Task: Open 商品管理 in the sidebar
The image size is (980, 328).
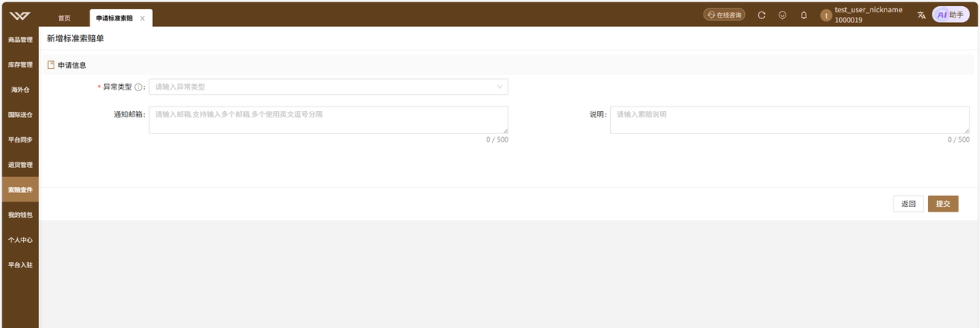Action: (x=21, y=39)
